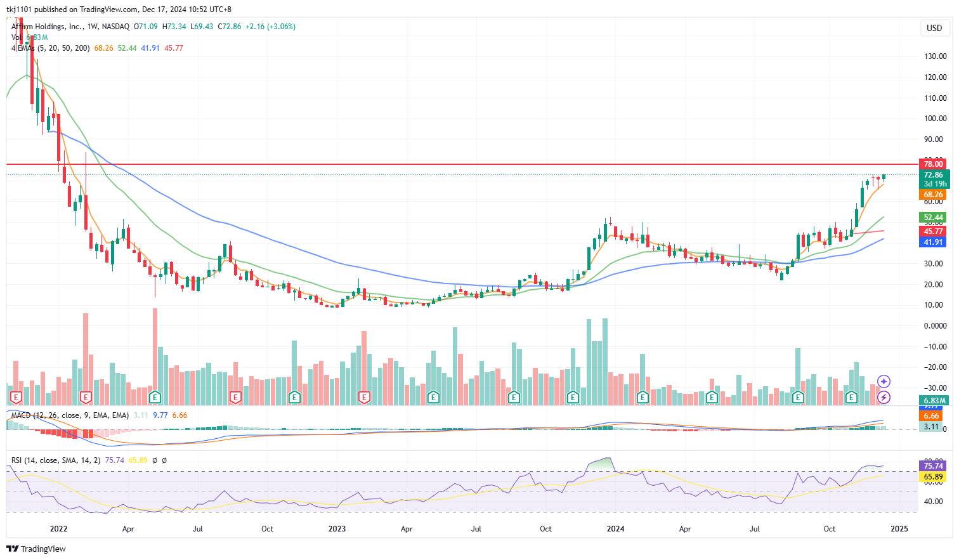Viewport: 959px width, 560px height.
Task: Click the O71.09 open value in header
Action: 146,27
